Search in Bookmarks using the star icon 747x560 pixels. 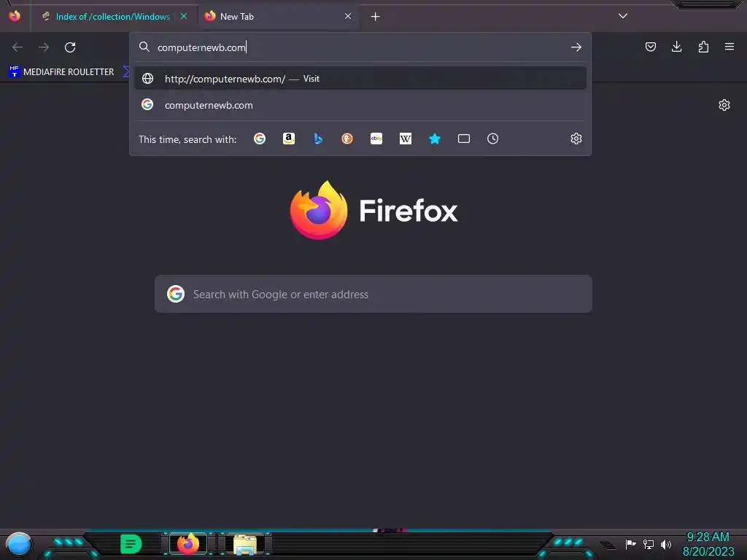tap(435, 139)
